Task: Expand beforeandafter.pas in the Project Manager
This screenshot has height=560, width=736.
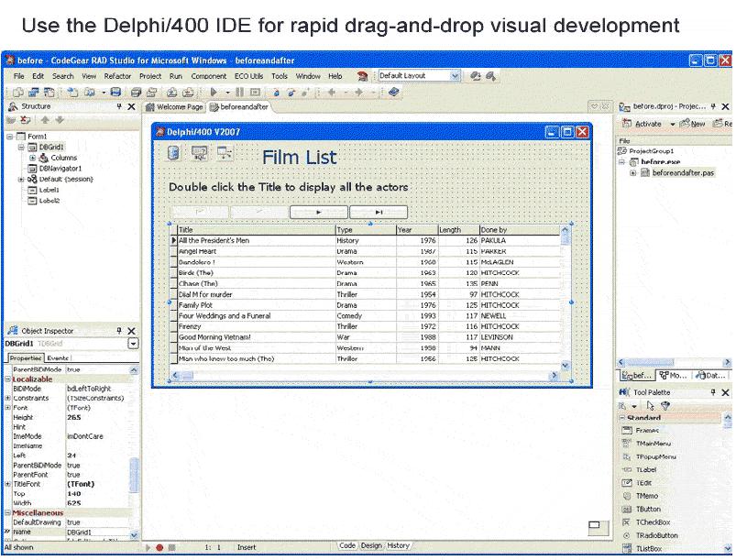Action: [x=633, y=172]
